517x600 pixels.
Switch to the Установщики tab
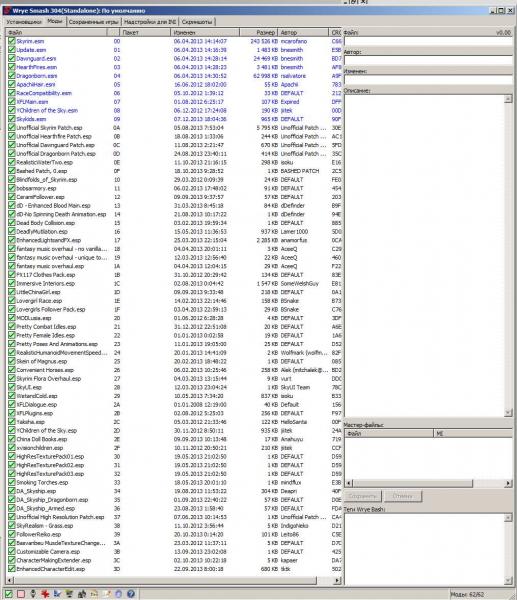click(24, 22)
